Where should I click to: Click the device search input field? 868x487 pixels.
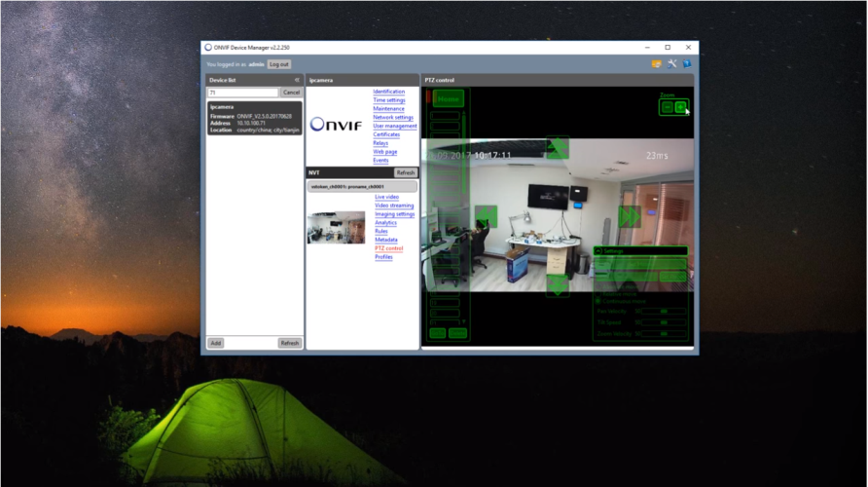pyautogui.click(x=242, y=93)
